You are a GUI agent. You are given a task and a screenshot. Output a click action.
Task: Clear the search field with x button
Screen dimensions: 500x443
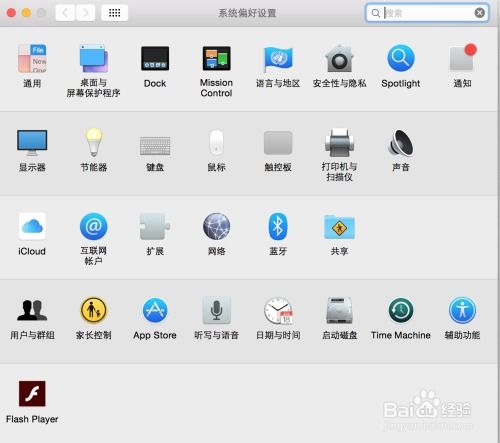tap(479, 13)
